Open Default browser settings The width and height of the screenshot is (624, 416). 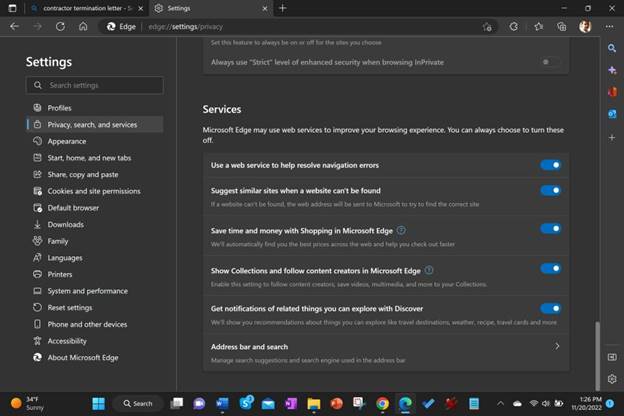(95, 208)
